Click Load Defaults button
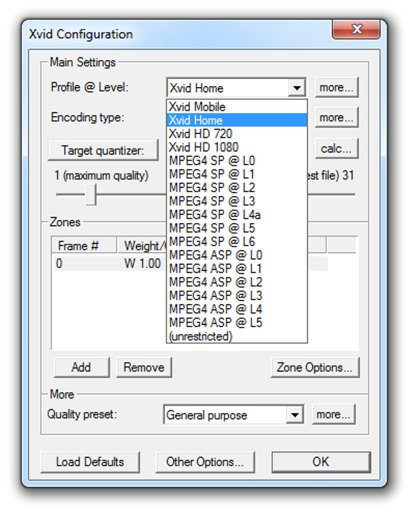 coord(90,462)
